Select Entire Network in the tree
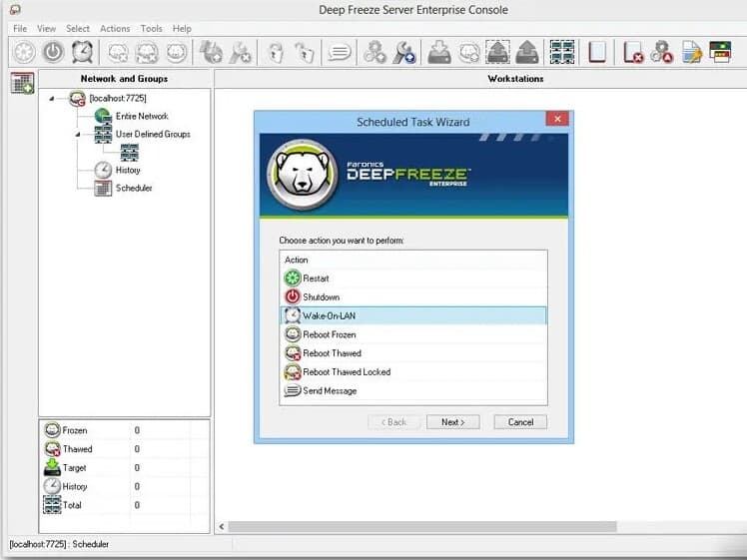This screenshot has width=747, height=560. pos(141,116)
